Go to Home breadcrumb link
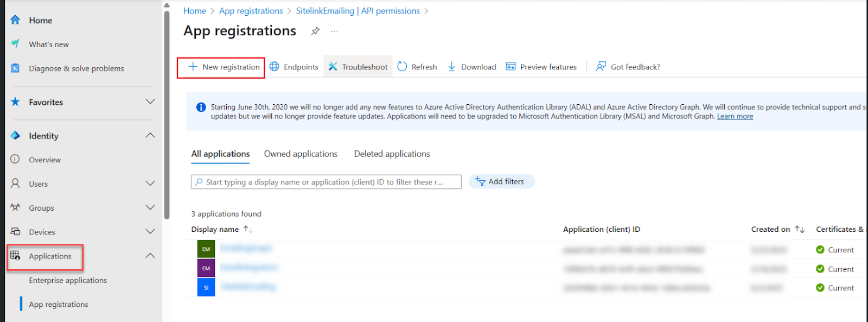The height and width of the screenshot is (322, 868). 195,11
